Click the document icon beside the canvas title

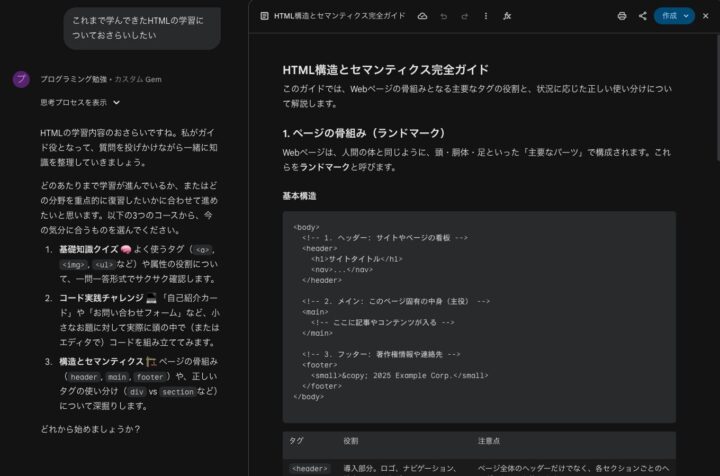[x=264, y=16]
